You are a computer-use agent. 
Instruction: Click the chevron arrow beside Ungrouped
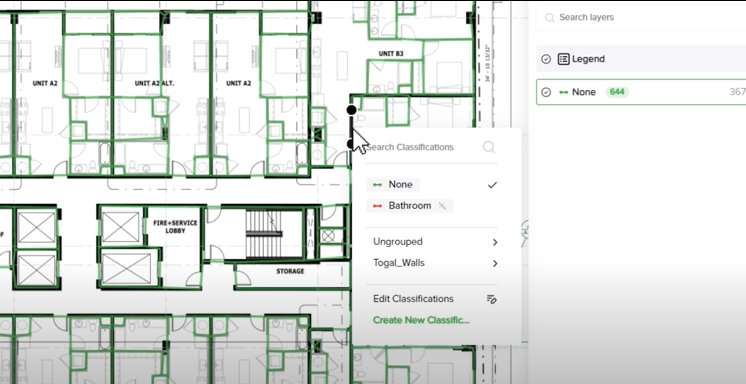[x=495, y=242]
